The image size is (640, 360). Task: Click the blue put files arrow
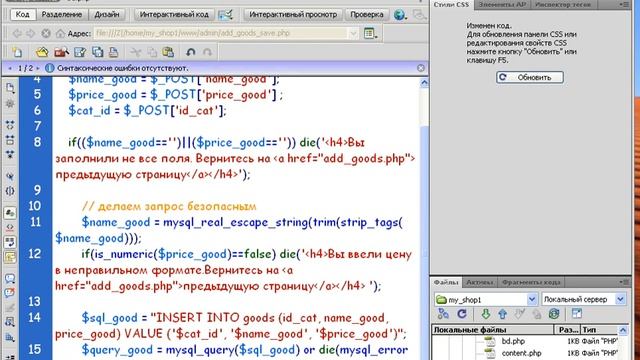pyautogui.click(x=502, y=313)
